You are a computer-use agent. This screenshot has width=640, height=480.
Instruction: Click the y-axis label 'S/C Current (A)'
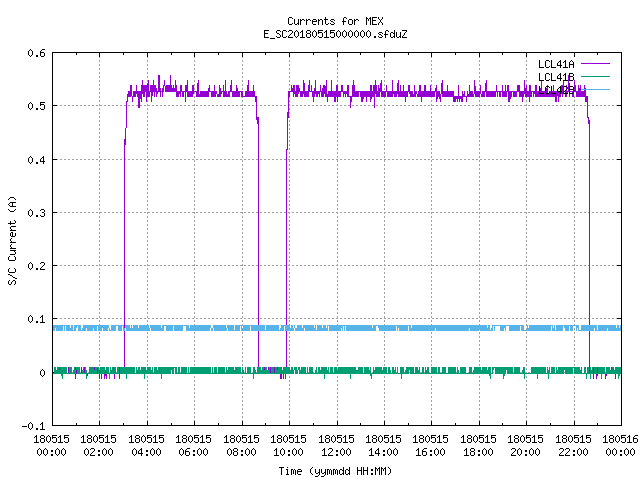(x=13, y=240)
